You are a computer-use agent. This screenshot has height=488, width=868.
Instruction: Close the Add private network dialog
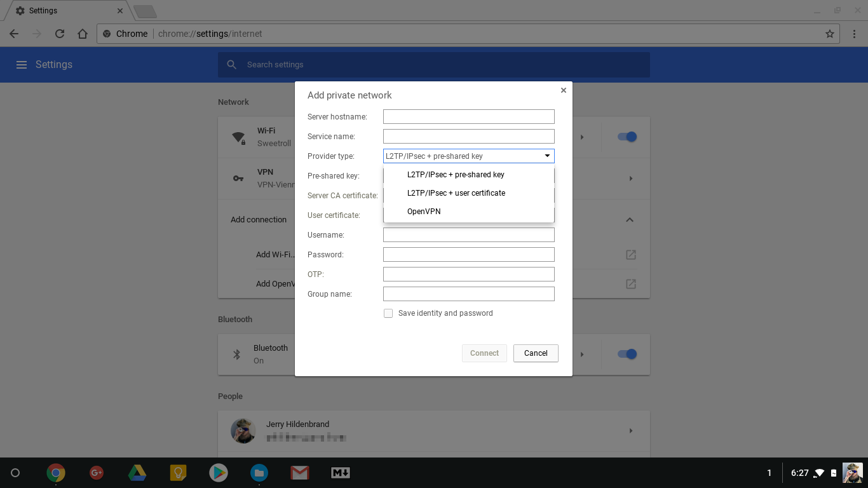563,90
